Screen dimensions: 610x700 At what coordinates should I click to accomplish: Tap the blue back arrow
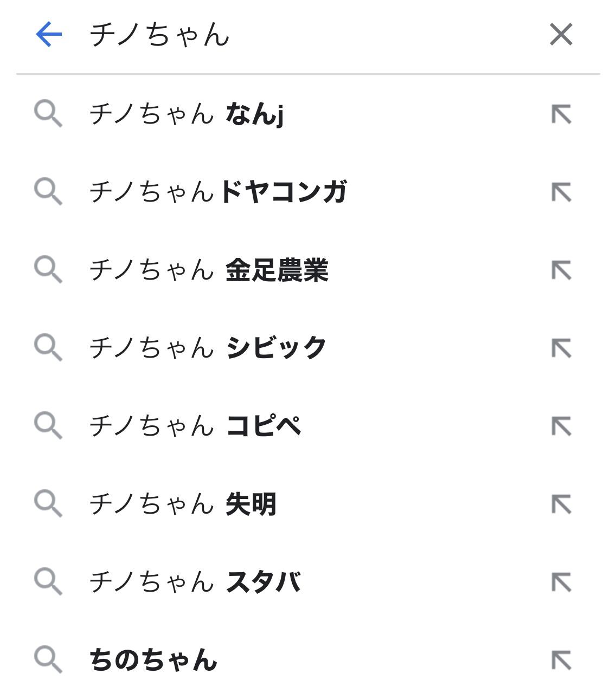click(x=49, y=35)
